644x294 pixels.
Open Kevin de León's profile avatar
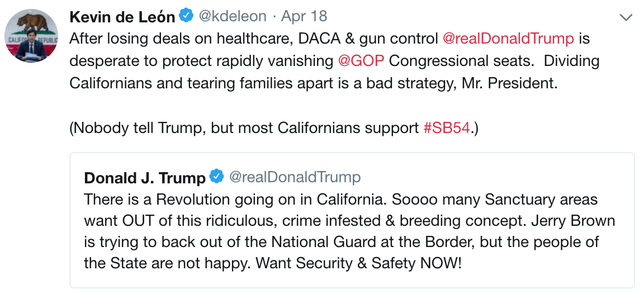click(x=32, y=36)
